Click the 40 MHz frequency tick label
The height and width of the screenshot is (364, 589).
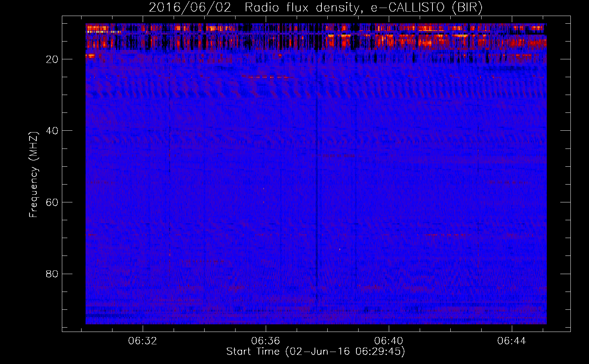(x=52, y=131)
